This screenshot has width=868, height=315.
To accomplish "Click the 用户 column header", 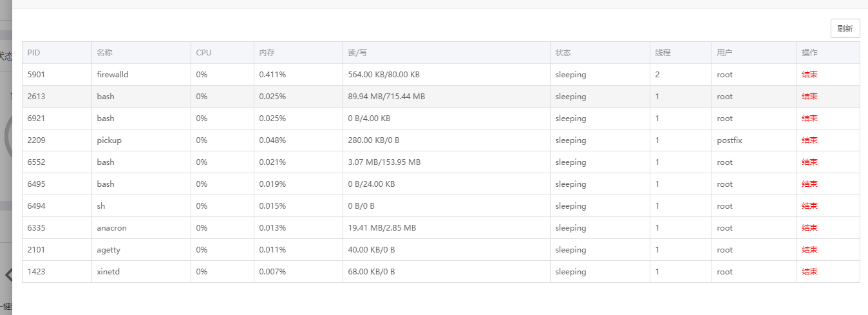I will 724,53.
